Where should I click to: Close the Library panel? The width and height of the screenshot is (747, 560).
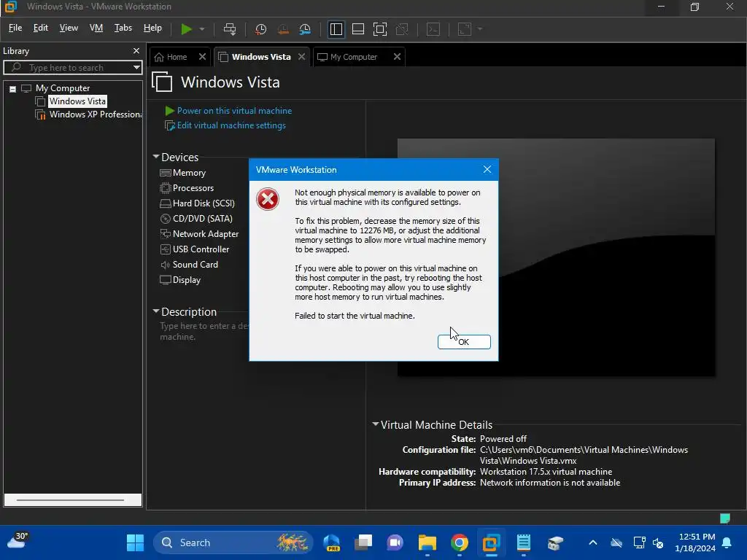point(136,50)
